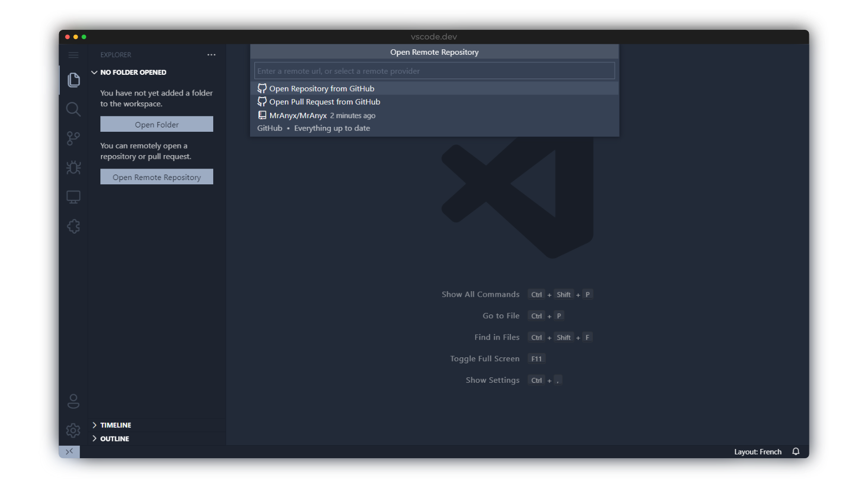Open the Accounts icon in activity bar
Screen dimensions: 868x488
click(73, 401)
